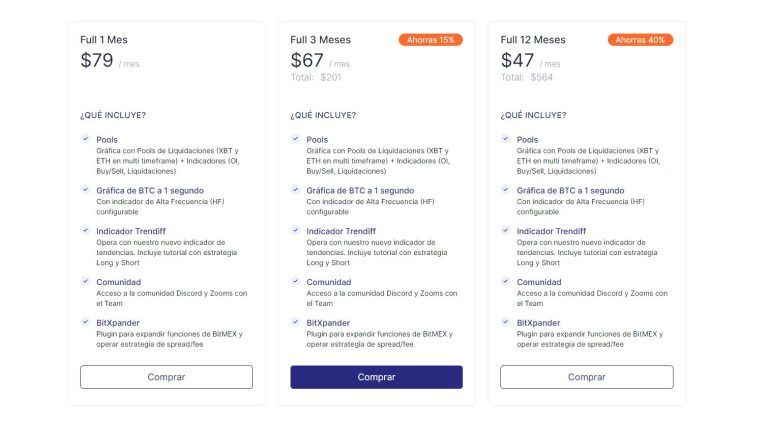Screen dimensions: 768x424
Task: Click the Gráfica de BTC checkmark in Full 12 Meses
Action: pos(505,190)
